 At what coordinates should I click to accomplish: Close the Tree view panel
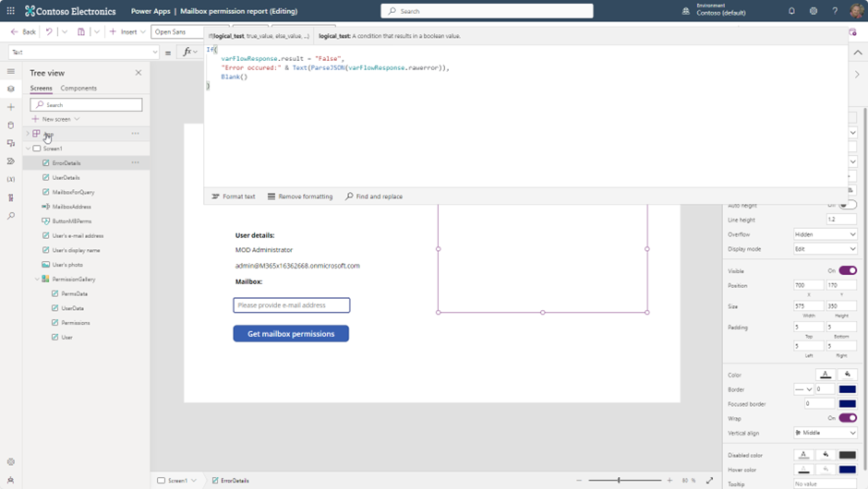tap(139, 73)
